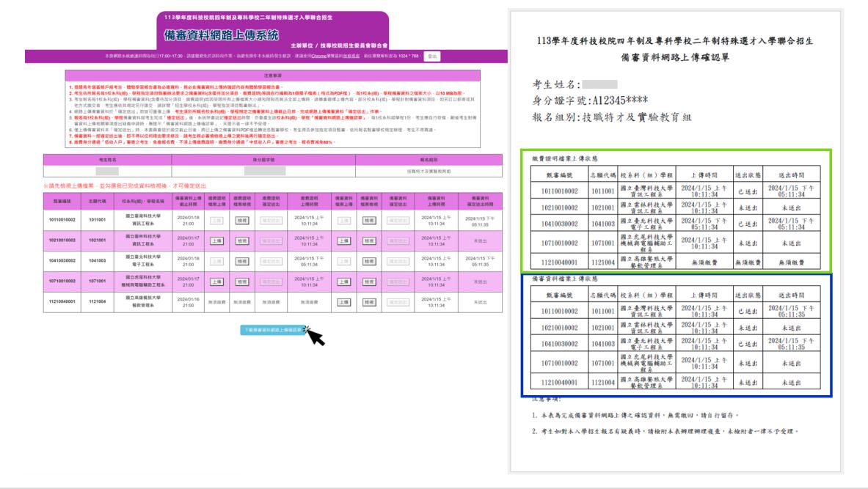Viewport: 868px width, 489px height.
Task: Click the 甄審編號 column header in the pink table
Action: (x=62, y=202)
